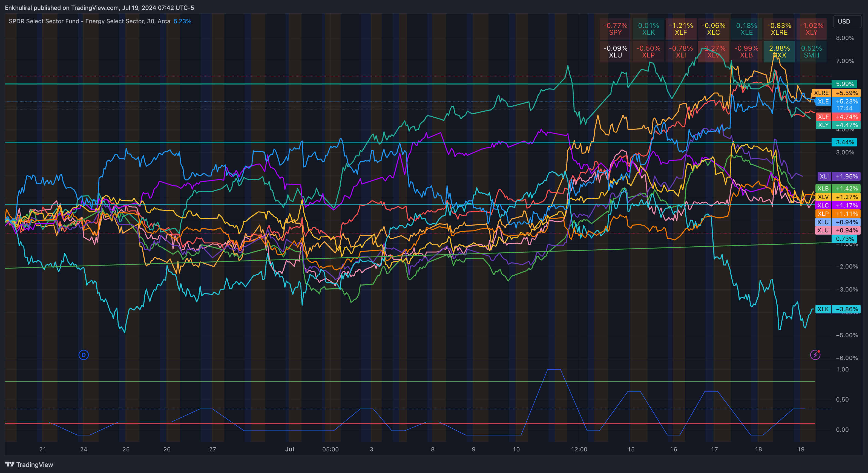Click the 0.73% trendline value label

click(845, 239)
